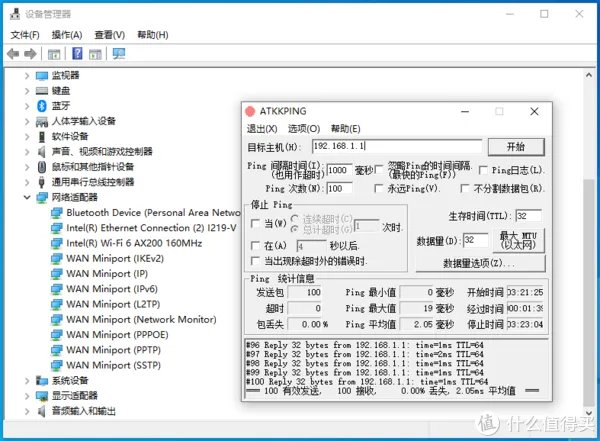Collapse the 网络适配器 tree node
This screenshot has width=600, height=441.
click(x=27, y=198)
